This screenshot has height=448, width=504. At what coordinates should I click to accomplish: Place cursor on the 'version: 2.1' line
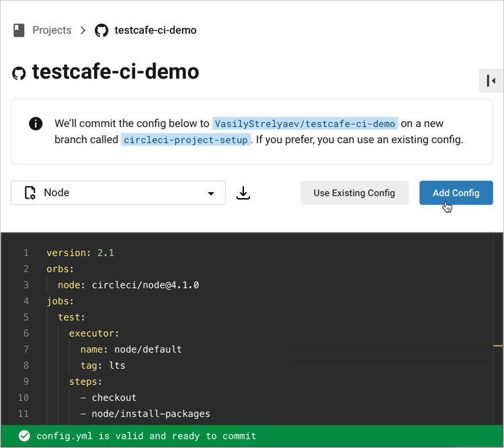click(80, 253)
